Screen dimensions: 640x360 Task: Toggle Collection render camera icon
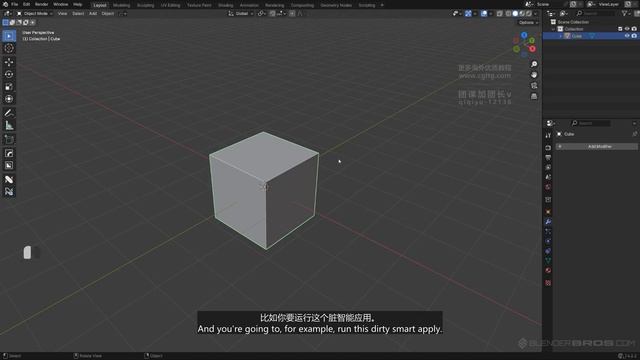coord(634,29)
